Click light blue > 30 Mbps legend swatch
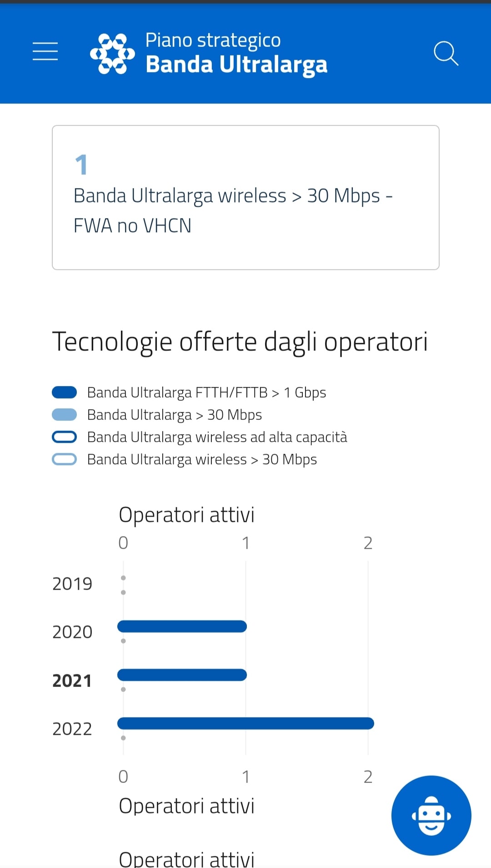 [65, 414]
